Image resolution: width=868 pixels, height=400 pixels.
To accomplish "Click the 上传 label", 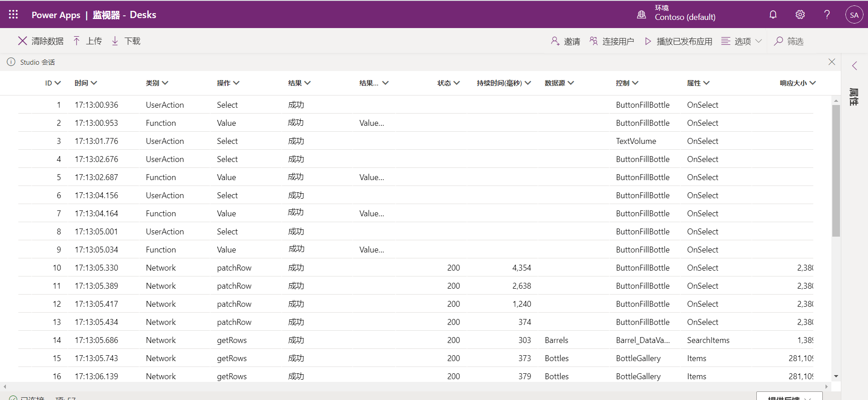I will [94, 41].
